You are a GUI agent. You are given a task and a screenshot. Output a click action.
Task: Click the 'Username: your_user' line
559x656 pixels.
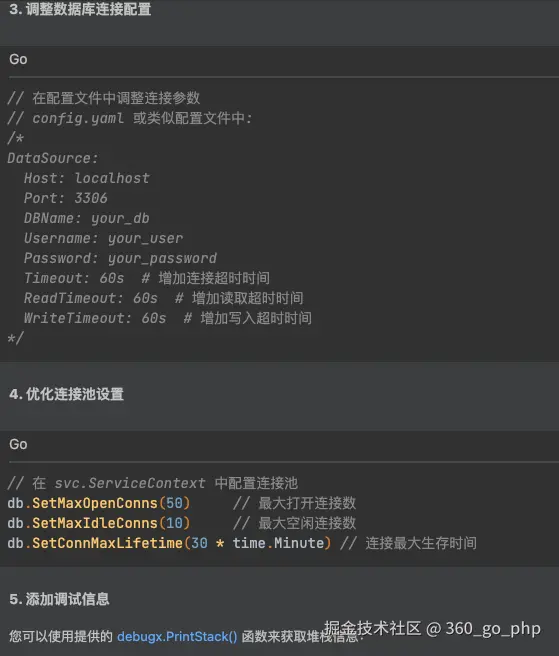click(103, 238)
